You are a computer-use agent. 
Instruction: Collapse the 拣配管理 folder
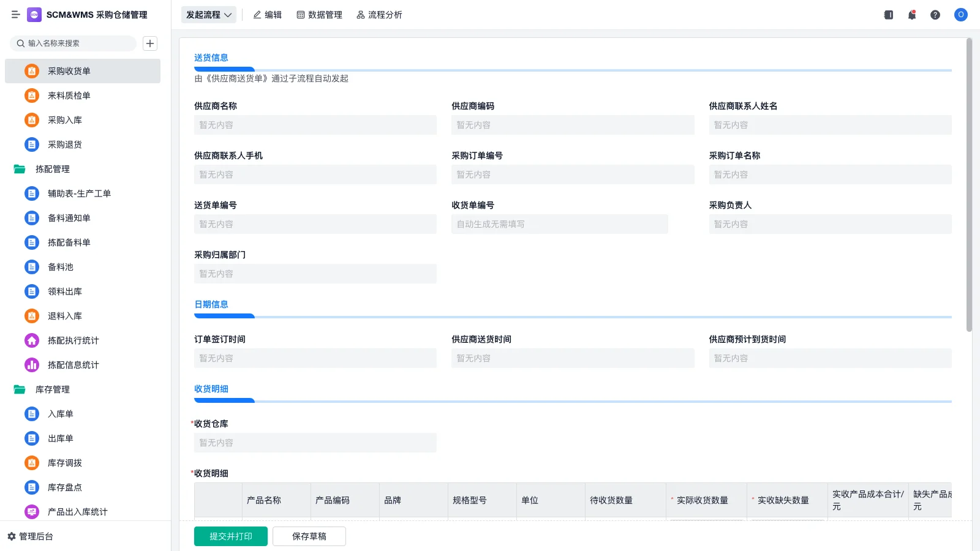20,169
